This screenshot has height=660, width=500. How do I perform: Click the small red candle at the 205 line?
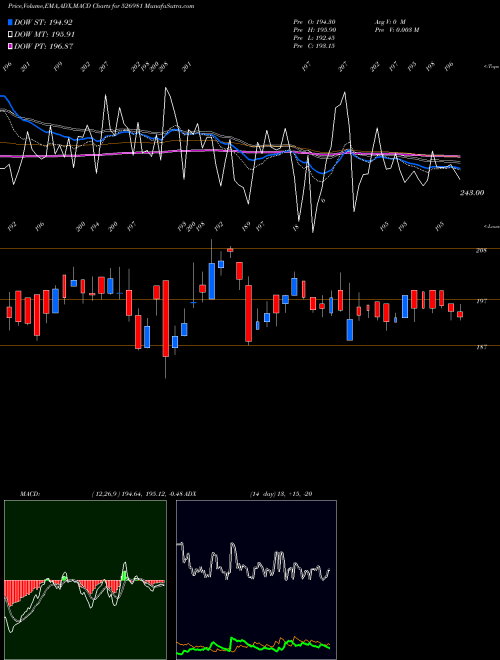pos(230,250)
